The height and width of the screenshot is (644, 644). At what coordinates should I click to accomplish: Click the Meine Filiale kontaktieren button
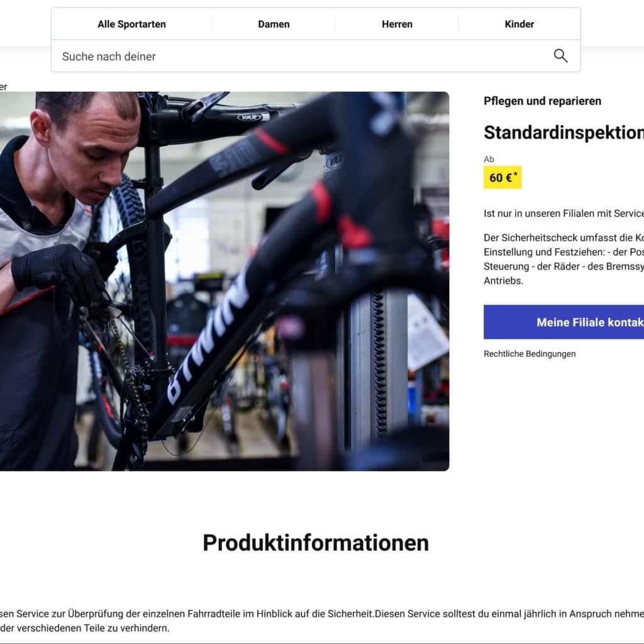(564, 322)
